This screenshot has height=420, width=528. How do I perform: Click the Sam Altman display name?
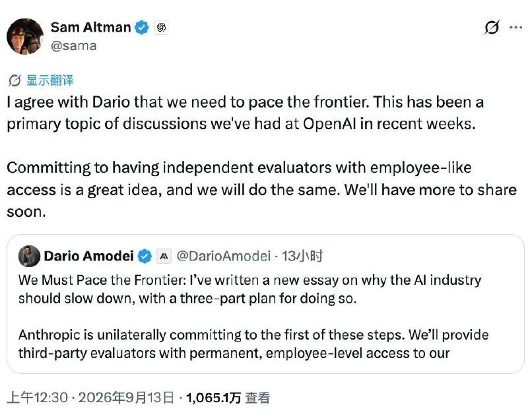click(90, 27)
